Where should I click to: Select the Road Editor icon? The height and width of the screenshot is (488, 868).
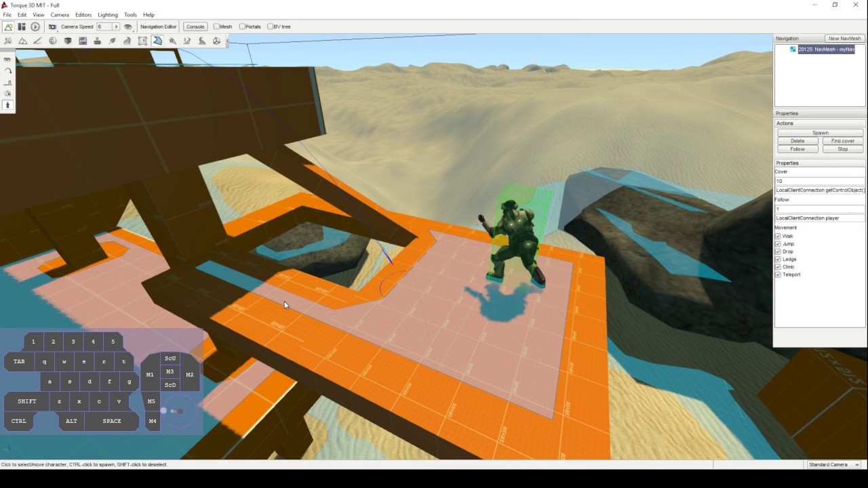point(202,41)
